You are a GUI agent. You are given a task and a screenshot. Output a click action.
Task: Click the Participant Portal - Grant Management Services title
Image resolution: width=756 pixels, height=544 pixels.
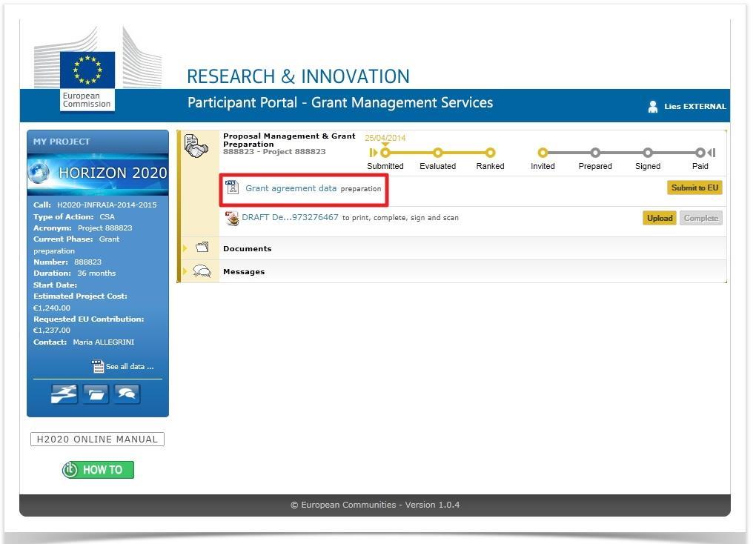(x=340, y=103)
